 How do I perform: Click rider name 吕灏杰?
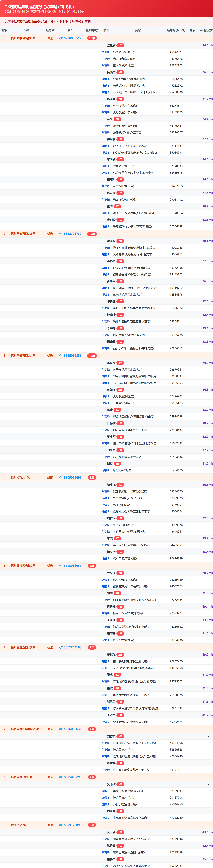[111, 72]
